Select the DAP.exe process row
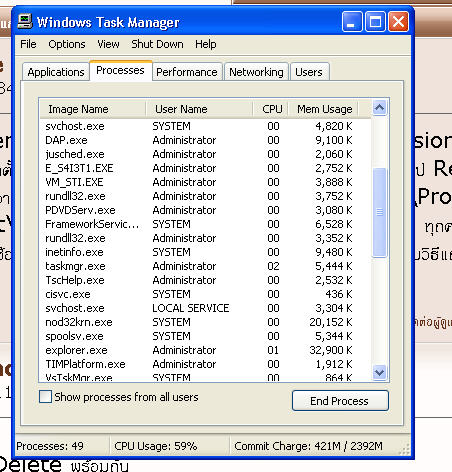The width and height of the screenshot is (452, 472). point(205,140)
